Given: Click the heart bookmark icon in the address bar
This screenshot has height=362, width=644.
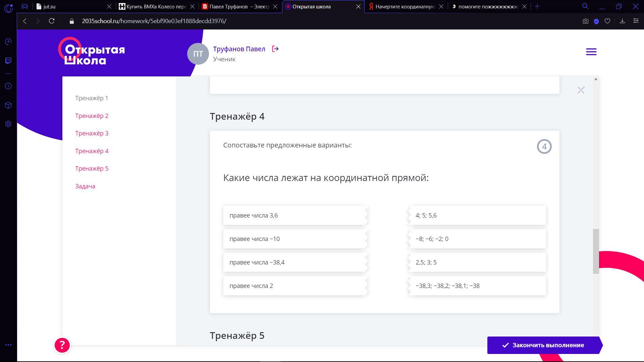Looking at the screenshot, I should pos(607,21).
